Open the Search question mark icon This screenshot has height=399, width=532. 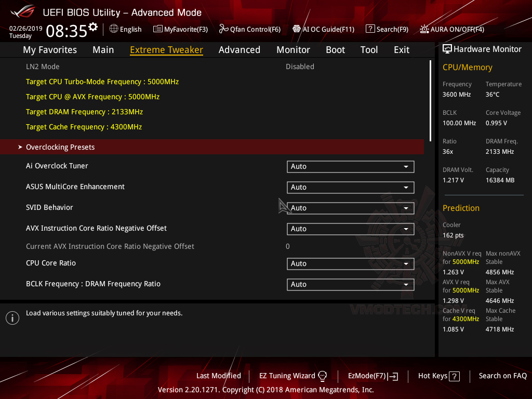370,29
